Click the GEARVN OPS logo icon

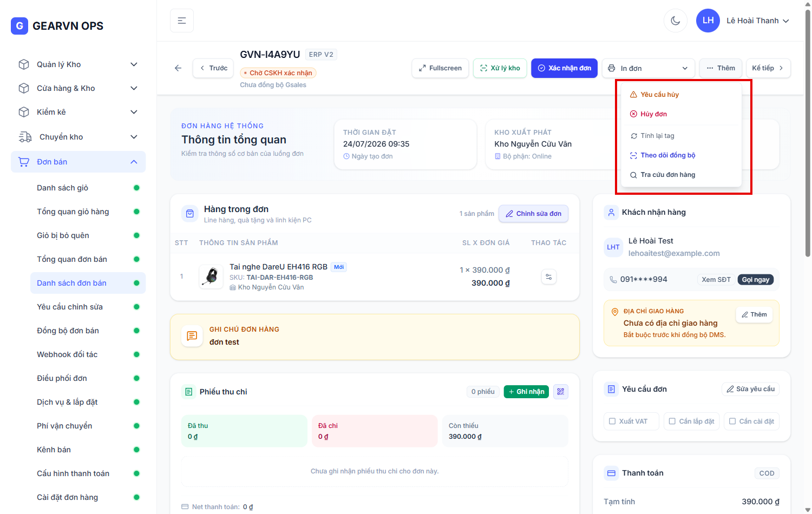click(19, 25)
